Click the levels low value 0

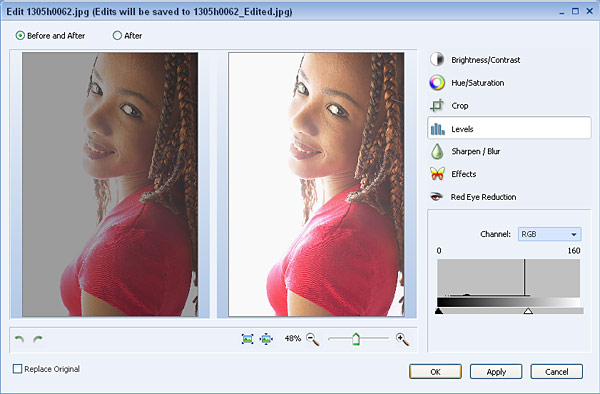coord(439,251)
